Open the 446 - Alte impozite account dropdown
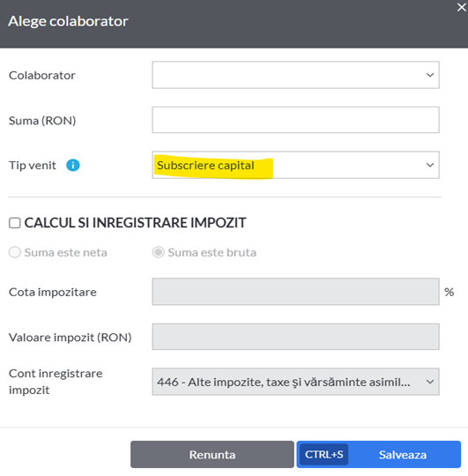This screenshot has height=476, width=468. [x=295, y=382]
